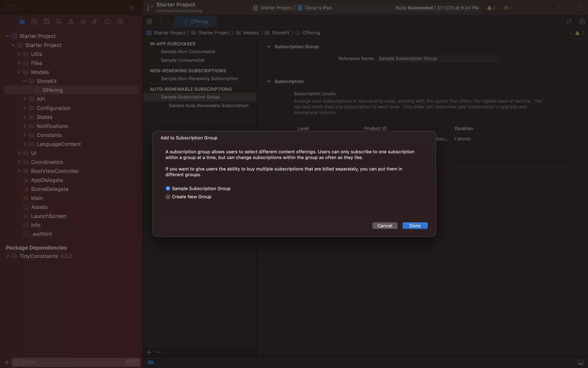Viewport: 588px width, 368px height.
Task: Select the Create New Group radio button
Action: click(168, 197)
